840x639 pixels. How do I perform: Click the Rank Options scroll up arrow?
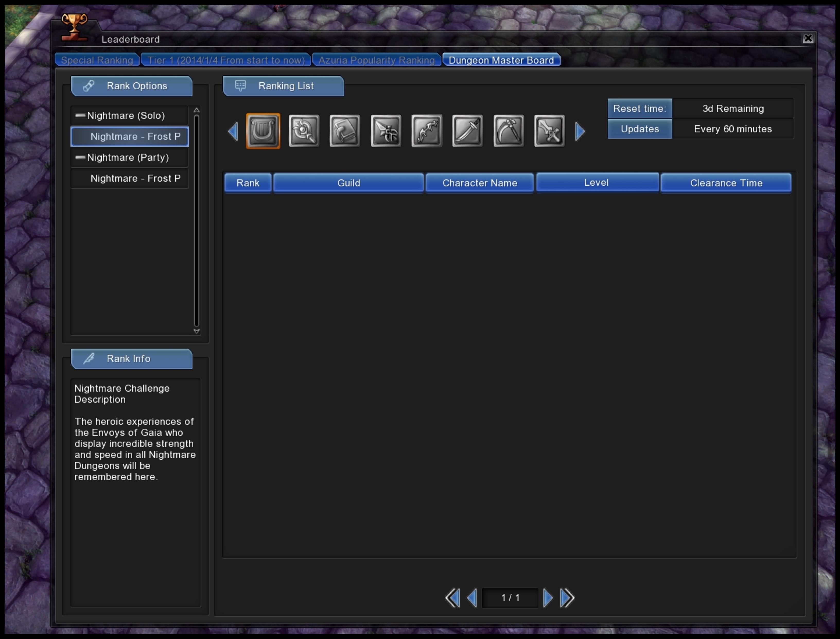coord(197,110)
